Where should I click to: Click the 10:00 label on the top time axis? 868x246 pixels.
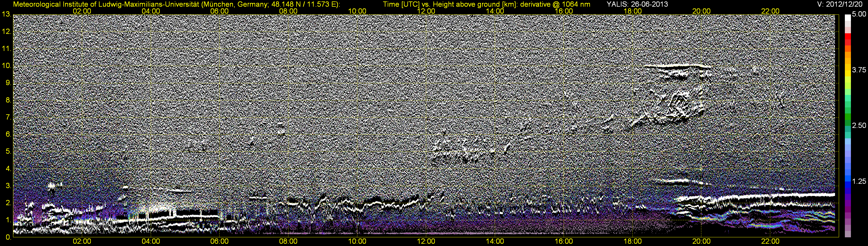357,11
